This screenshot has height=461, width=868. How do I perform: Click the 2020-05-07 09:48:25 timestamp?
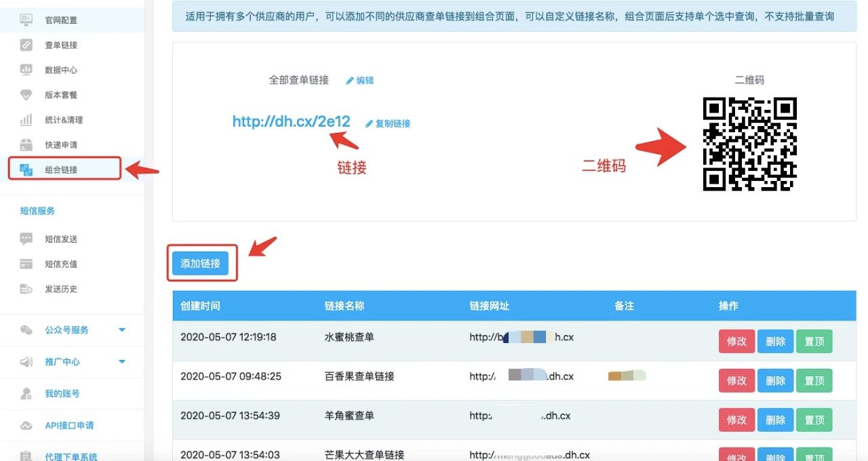231,376
